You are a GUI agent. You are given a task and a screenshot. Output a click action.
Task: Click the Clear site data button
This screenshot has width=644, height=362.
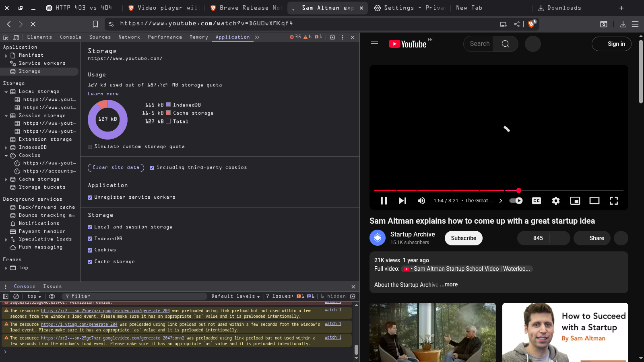[116, 168]
